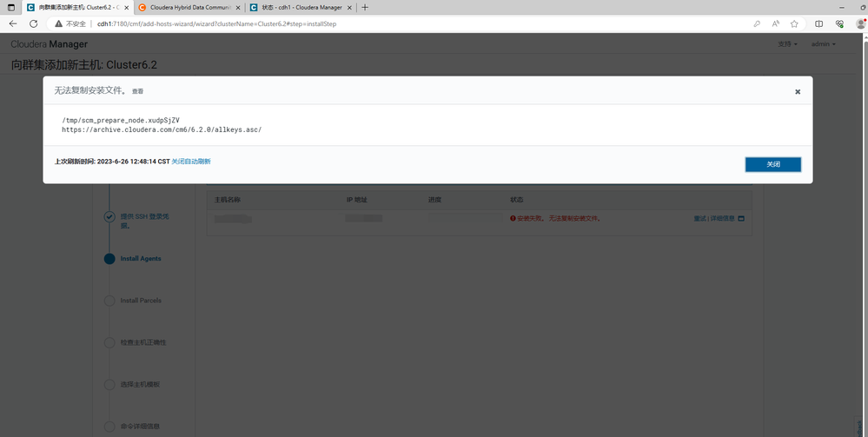This screenshot has height=437, width=868.
Task: Reload the page with browser refresh icon
Action: tap(33, 23)
